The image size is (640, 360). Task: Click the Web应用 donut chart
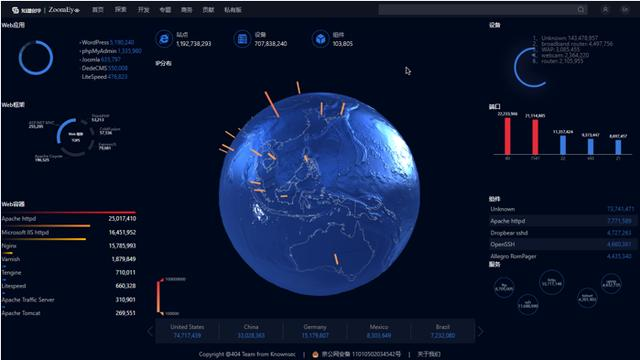[36, 58]
